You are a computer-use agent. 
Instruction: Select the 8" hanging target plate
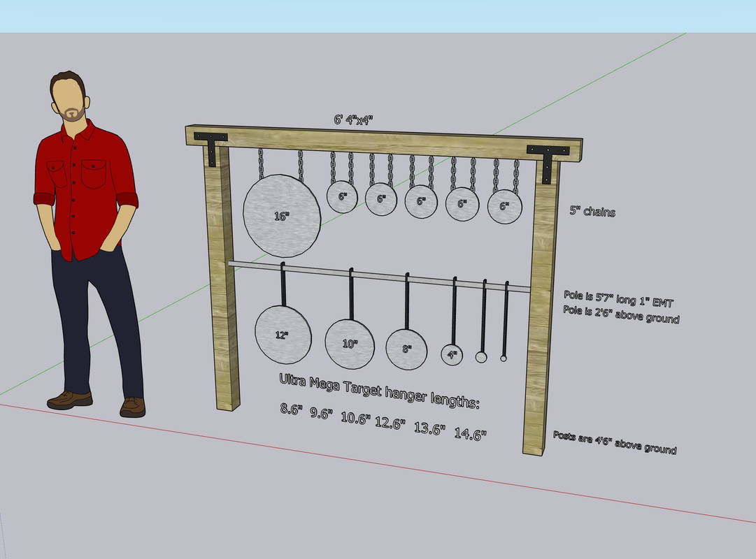(x=406, y=349)
